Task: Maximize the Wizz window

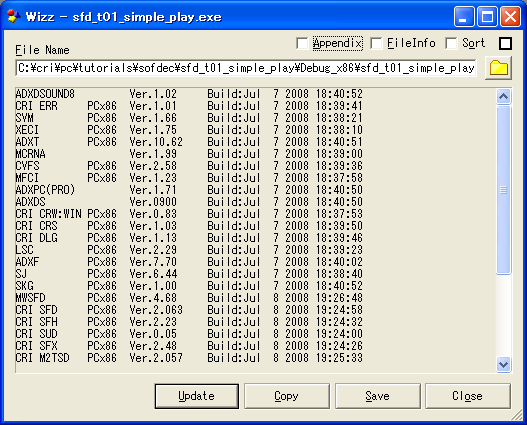Action: point(487,16)
